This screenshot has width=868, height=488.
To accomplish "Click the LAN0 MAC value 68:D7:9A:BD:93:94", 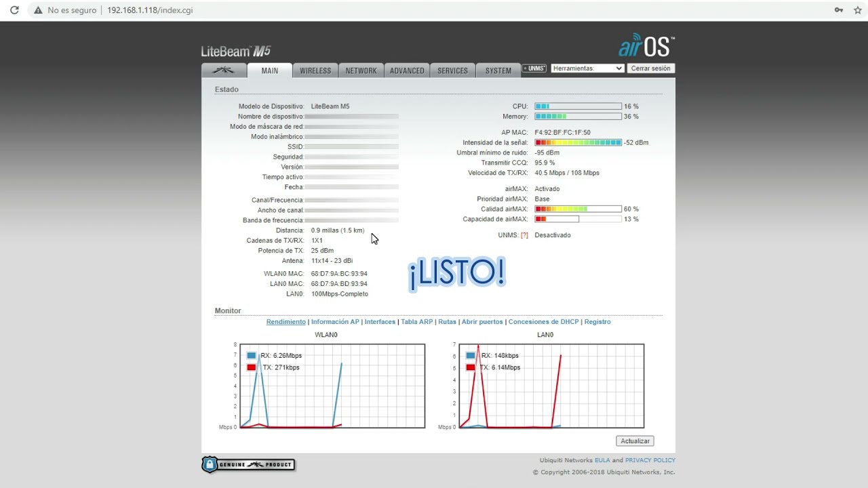I will (339, 284).
